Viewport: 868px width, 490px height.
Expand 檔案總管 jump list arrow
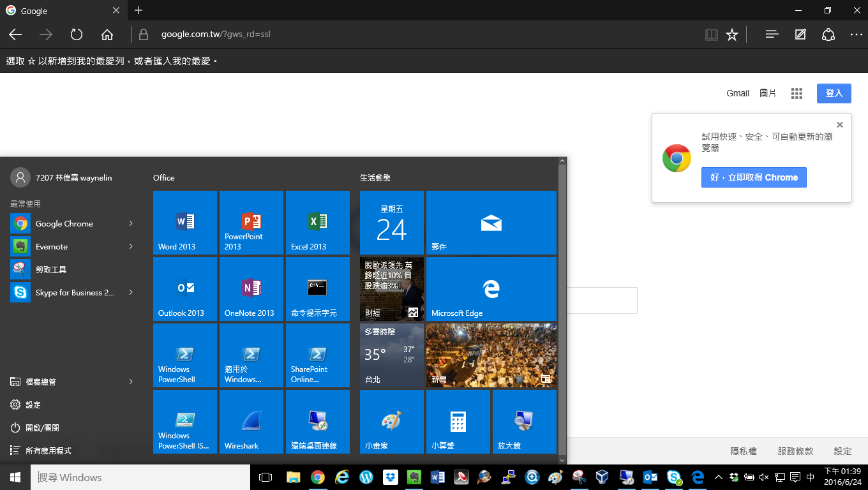pos(130,382)
